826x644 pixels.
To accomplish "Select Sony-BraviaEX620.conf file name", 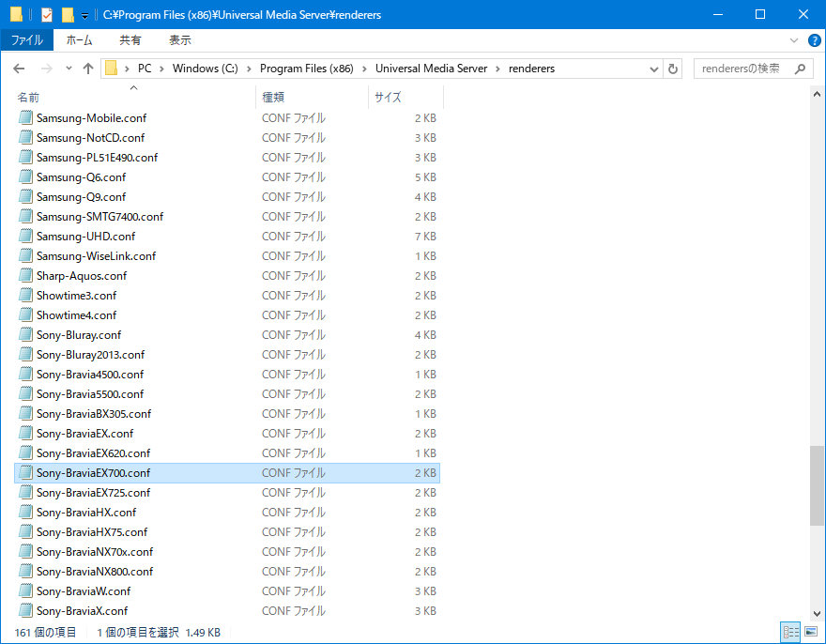I will [93, 452].
